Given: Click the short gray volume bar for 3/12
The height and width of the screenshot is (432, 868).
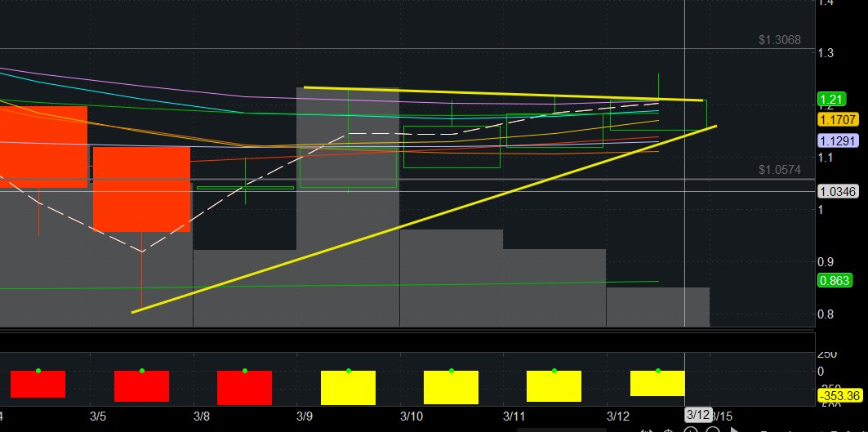Looking at the screenshot, I should (x=658, y=307).
